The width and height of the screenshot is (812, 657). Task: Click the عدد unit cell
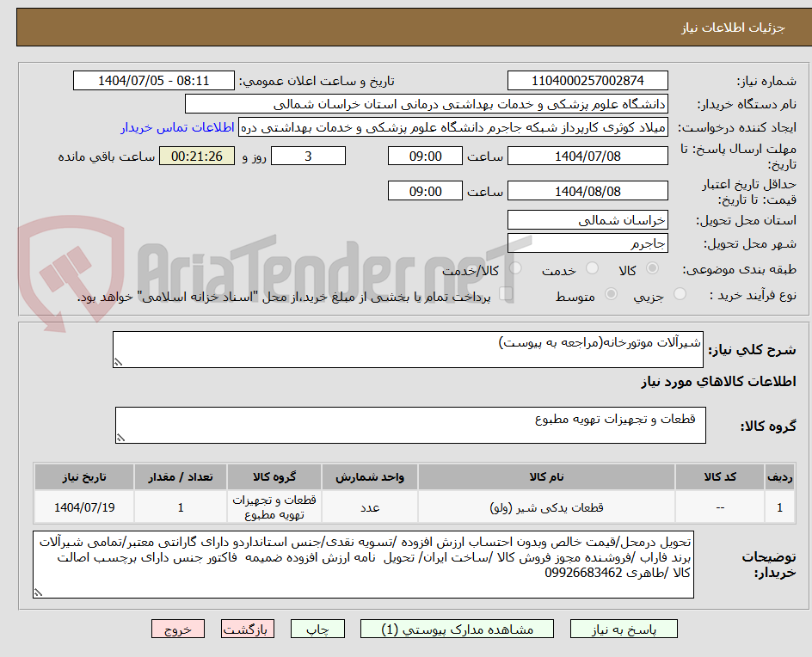[x=370, y=507]
